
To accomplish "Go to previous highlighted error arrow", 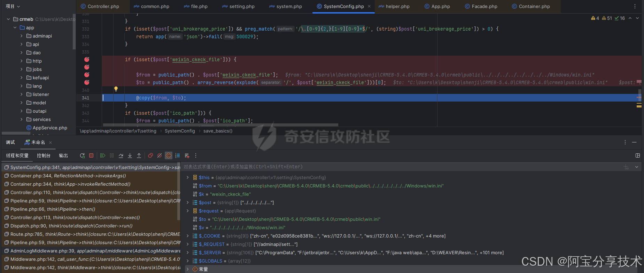I will (630, 18).
